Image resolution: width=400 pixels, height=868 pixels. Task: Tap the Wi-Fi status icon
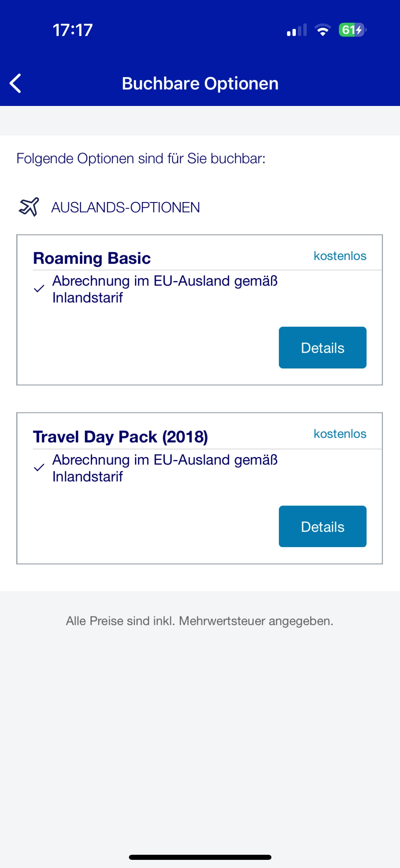[x=323, y=30]
